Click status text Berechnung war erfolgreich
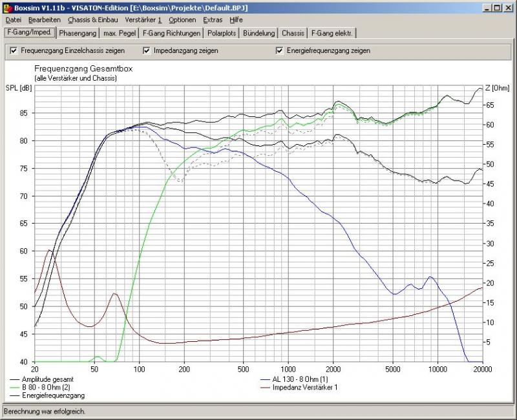The image size is (517, 420). 45,412
